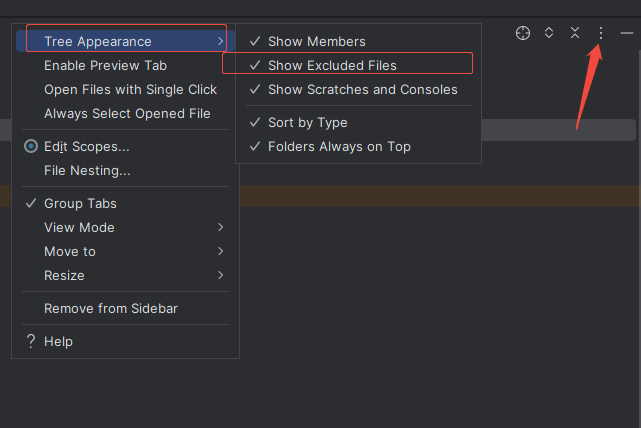The image size is (641, 428).
Task: Open the three-dot Options menu icon
Action: click(601, 33)
